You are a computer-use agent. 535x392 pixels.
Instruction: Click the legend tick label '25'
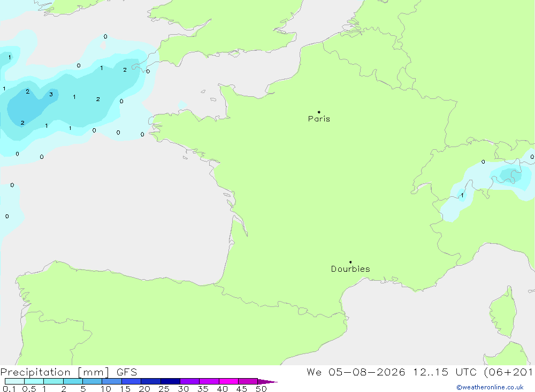point(164,389)
